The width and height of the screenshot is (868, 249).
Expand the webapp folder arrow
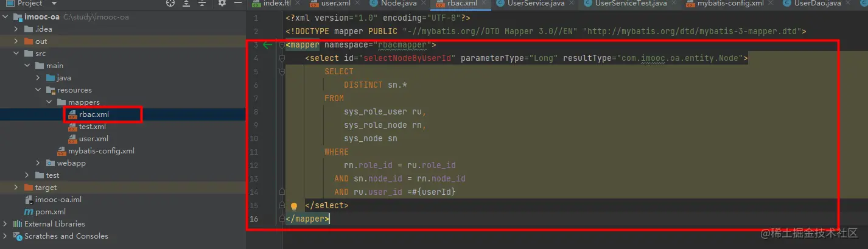coord(38,163)
